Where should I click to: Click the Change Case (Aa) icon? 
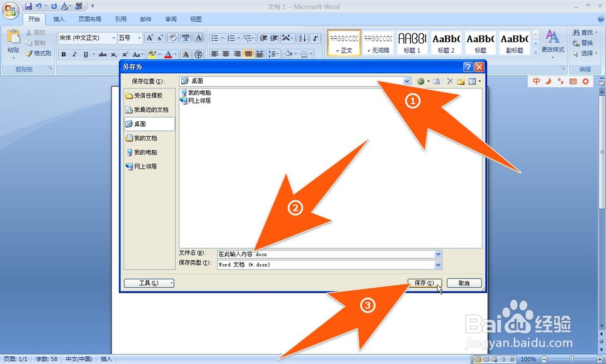(138, 55)
